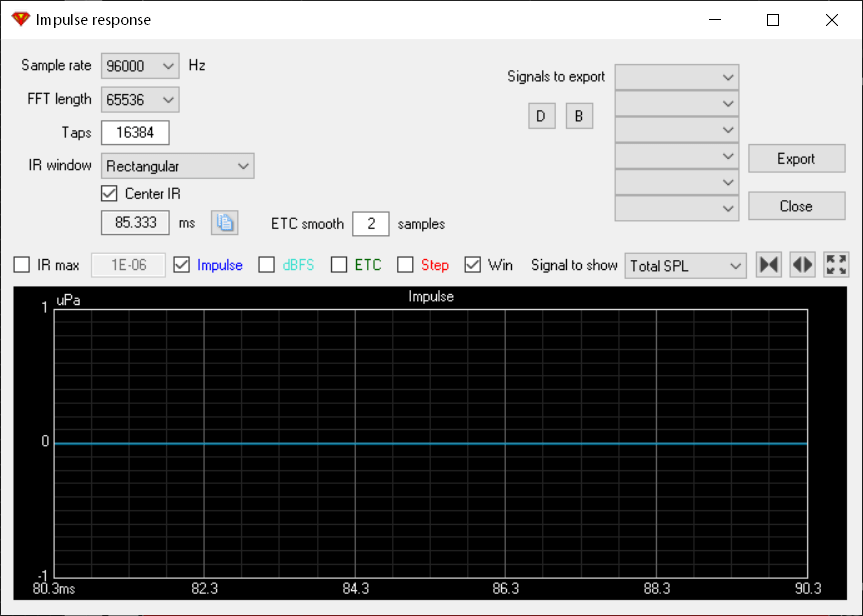This screenshot has width=863, height=616.
Task: Click the 85.333 ms delay field
Action: [135, 222]
